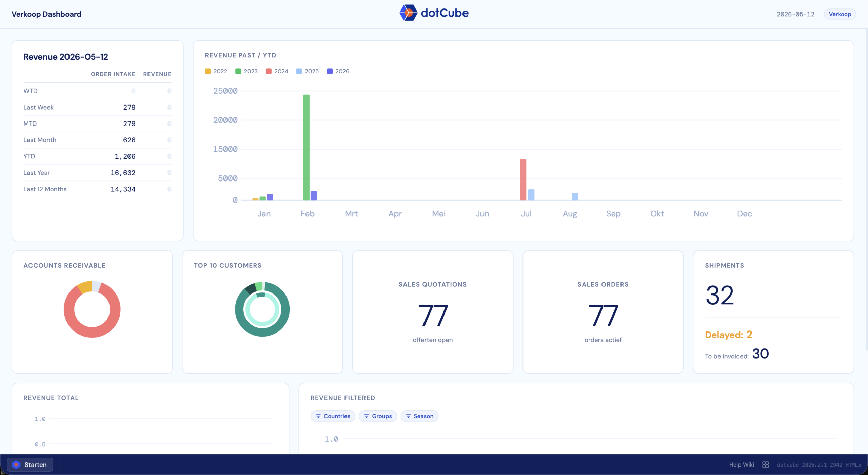Click the Accounts Receivable donut chart

tap(92, 309)
